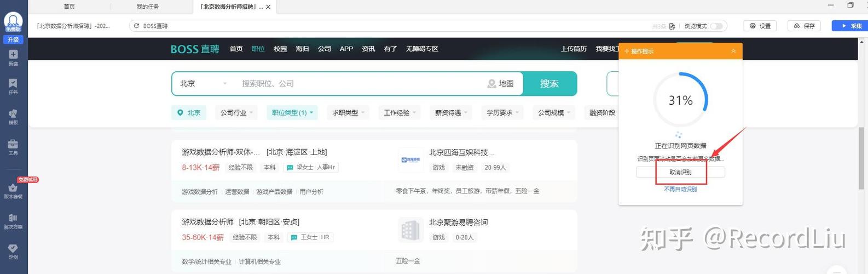Click the restore window button
Viewport: 868px width, 274px height.
(850, 5)
